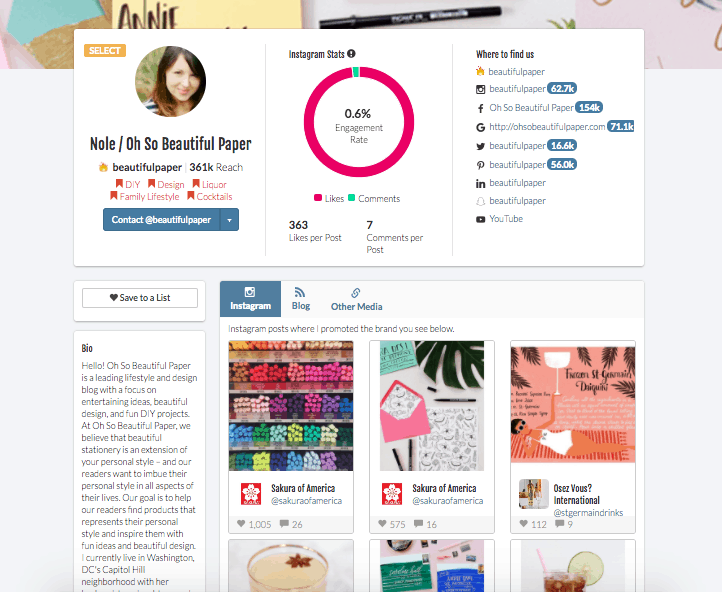722x592 pixels.
Task: Click the Snapchat ghost icon
Action: [x=480, y=201]
